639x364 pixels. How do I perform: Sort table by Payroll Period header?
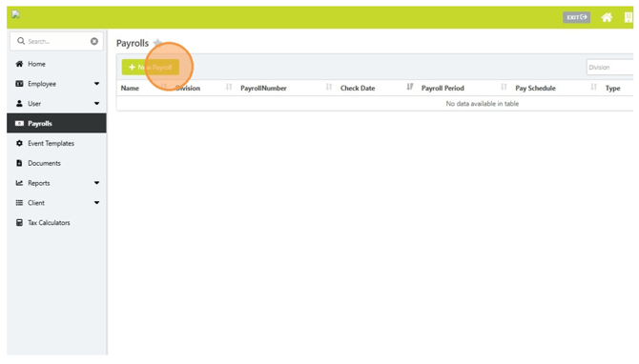443,88
